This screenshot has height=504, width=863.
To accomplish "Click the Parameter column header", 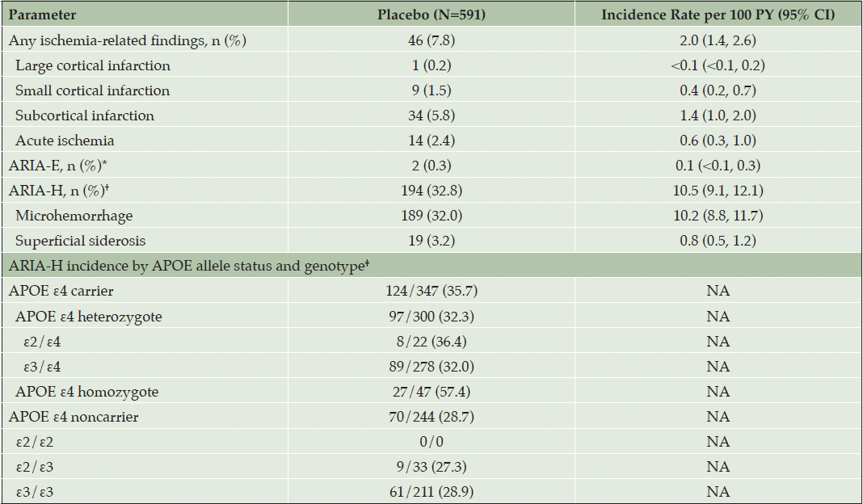I will coord(42,15).
